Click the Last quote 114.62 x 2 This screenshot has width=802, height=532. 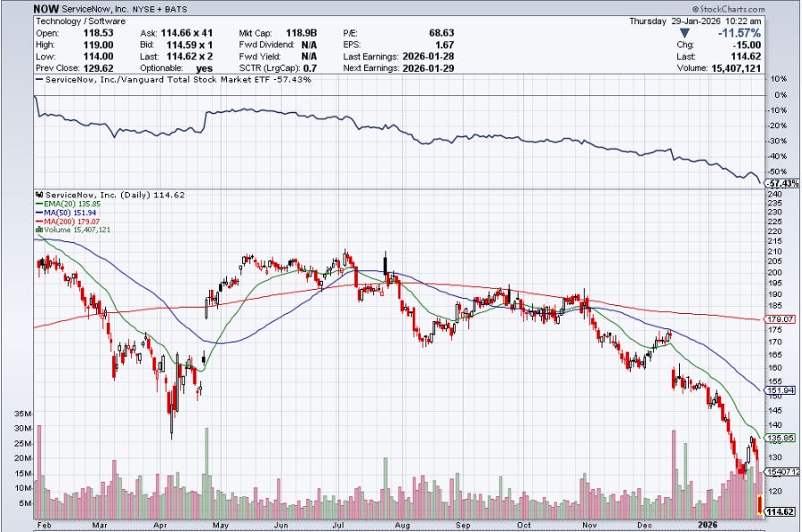point(189,57)
